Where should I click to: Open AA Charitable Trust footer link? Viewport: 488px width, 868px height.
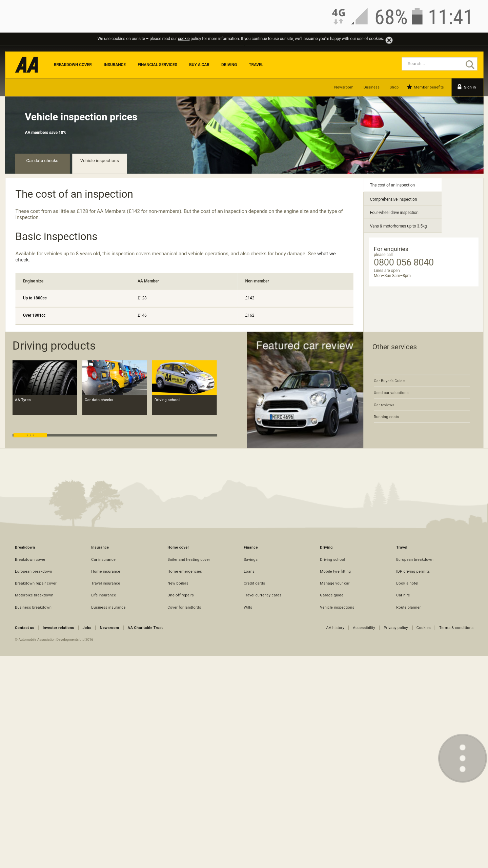[145, 628]
